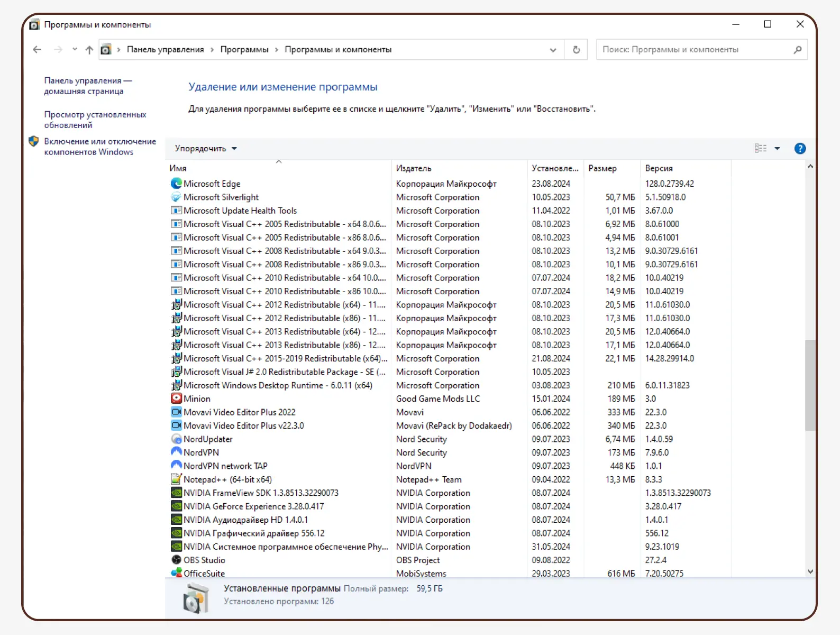Image resolution: width=840 pixels, height=635 pixels.
Task: Click the search magnifier icon
Action: 798,50
